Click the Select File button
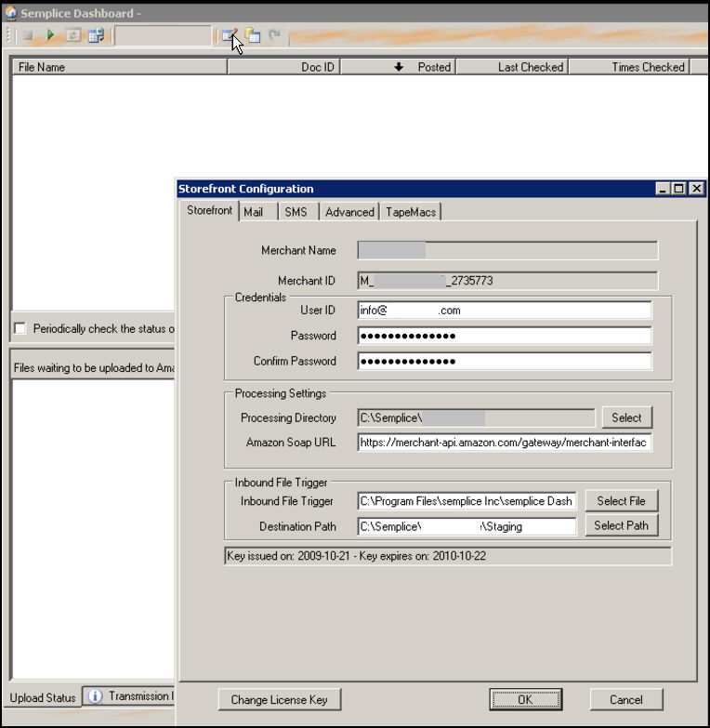Screen dimensions: 710x728 [622, 501]
